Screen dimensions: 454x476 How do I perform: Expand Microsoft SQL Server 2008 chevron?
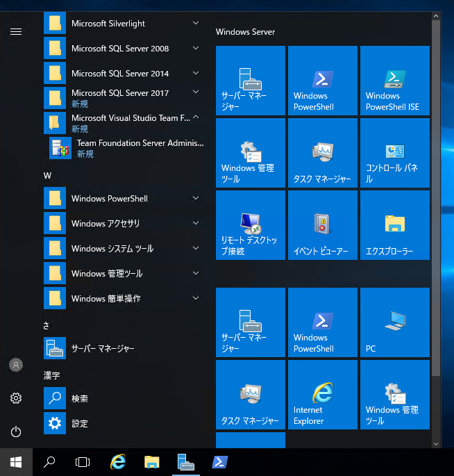pos(196,48)
